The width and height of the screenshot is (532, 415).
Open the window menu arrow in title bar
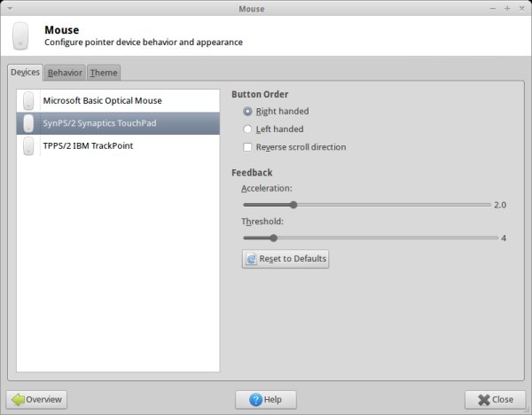(x=10, y=9)
